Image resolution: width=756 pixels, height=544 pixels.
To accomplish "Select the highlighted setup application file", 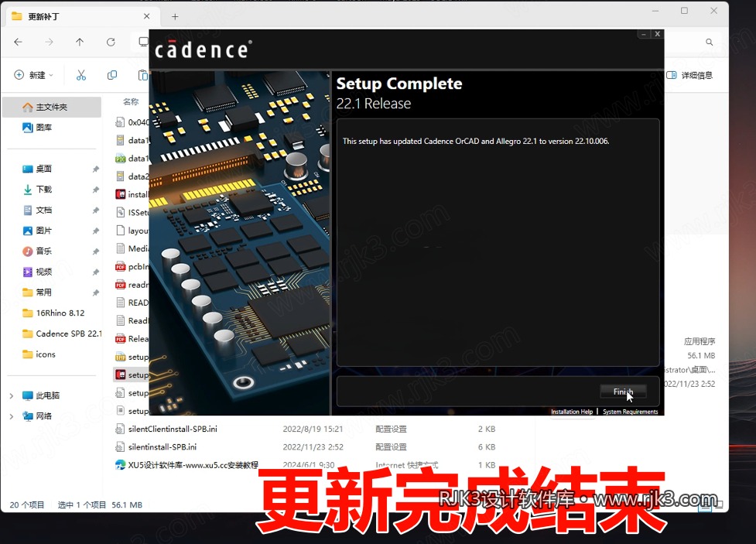I will [132, 375].
